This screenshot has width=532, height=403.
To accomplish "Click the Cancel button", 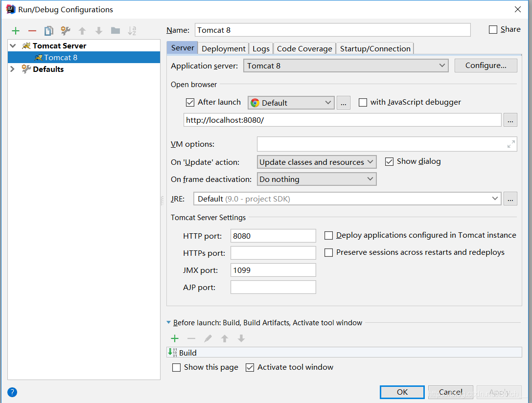I will point(451,392).
